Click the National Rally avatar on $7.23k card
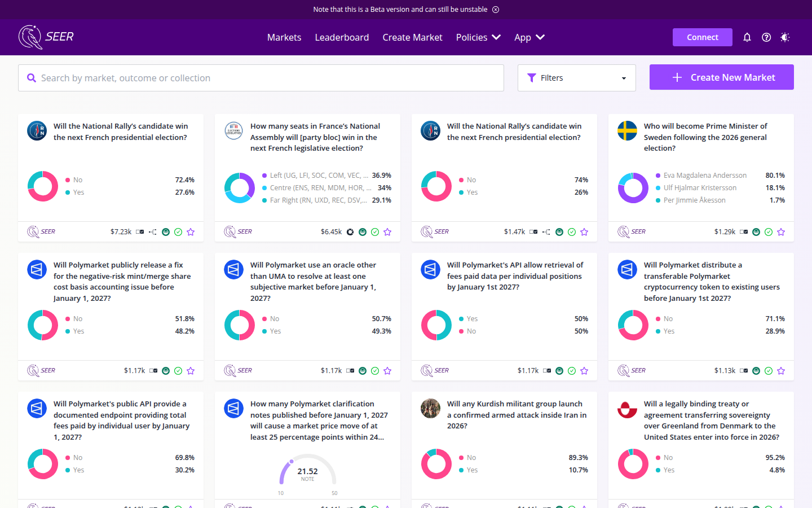812x508 pixels. point(37,131)
